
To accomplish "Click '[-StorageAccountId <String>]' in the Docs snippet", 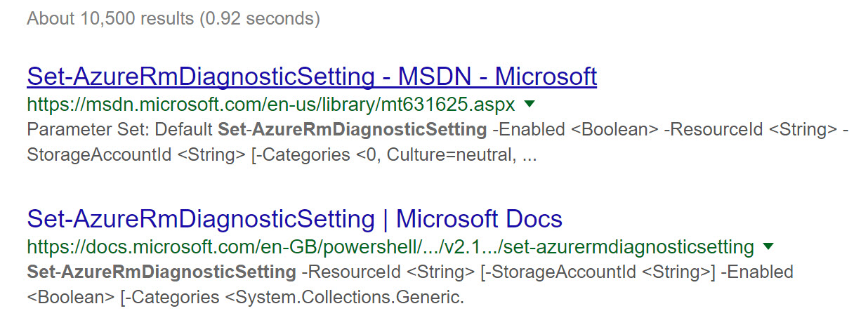I will point(598,272).
